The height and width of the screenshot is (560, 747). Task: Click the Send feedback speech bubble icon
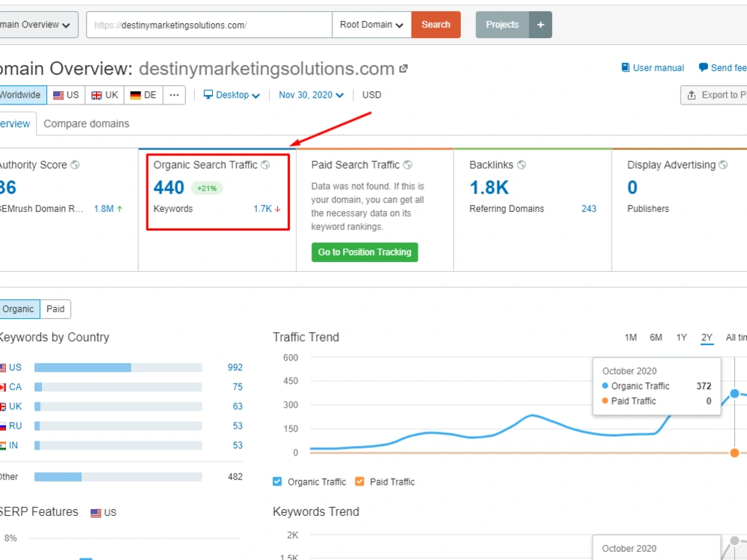pos(703,68)
